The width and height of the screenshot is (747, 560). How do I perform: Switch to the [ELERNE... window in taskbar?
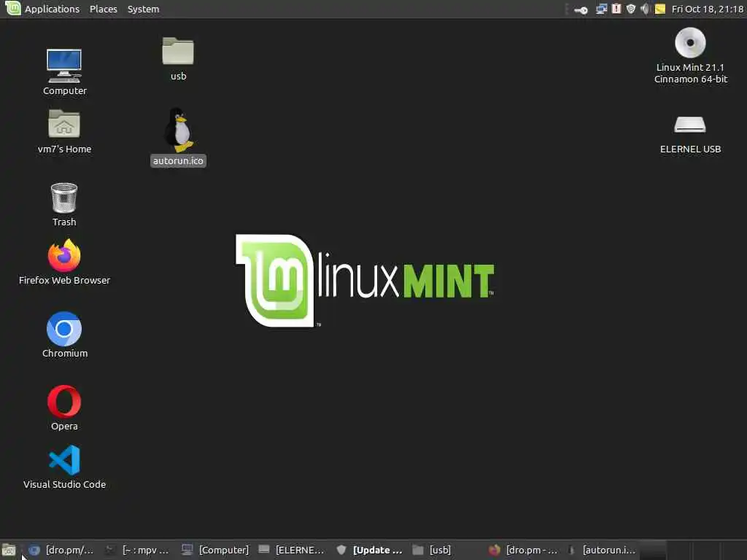pos(292,550)
